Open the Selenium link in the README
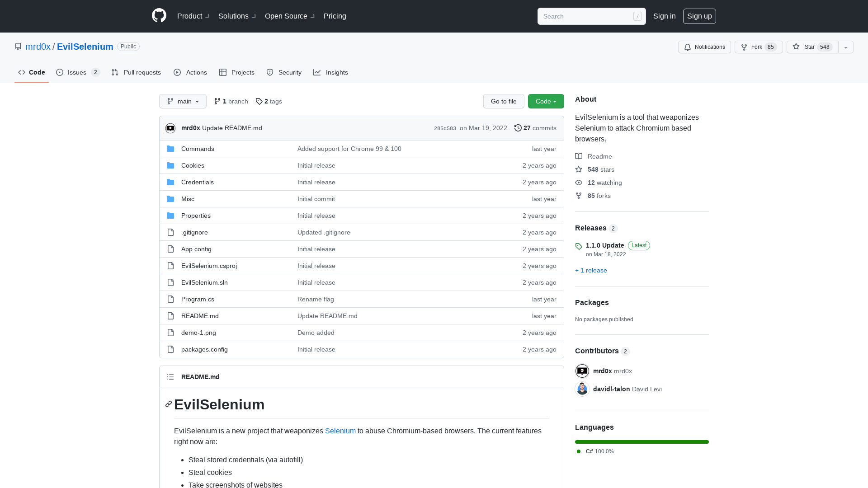Image resolution: width=868 pixels, height=488 pixels. click(340, 431)
